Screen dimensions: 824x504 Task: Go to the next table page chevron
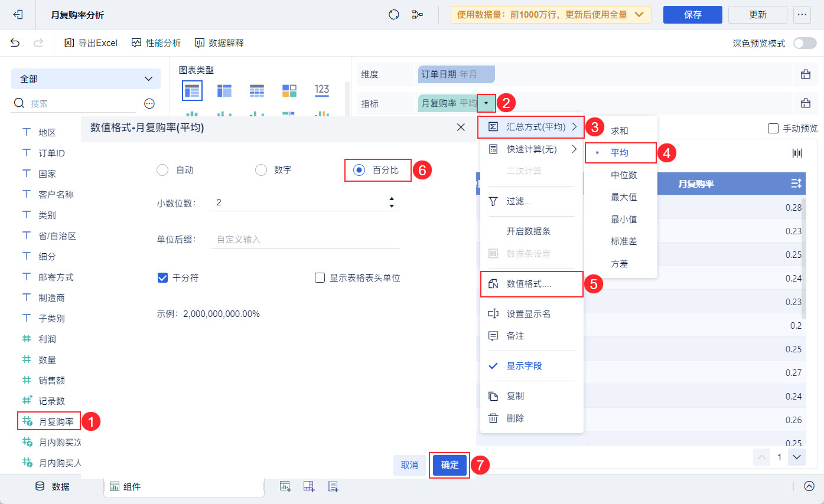797,457
